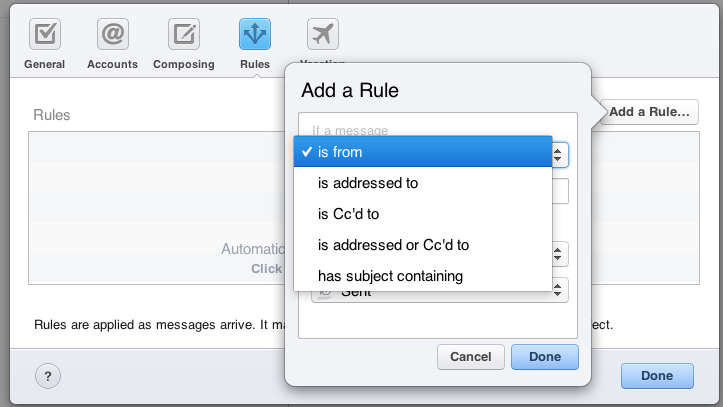Expand the action dropdown above the Sent folder
This screenshot has height=407, width=723.
click(x=560, y=253)
